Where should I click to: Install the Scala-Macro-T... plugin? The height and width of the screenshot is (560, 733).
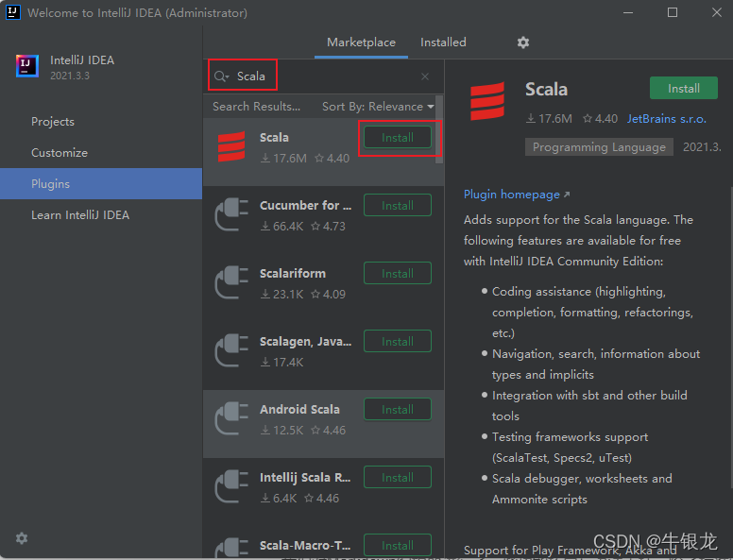click(398, 545)
